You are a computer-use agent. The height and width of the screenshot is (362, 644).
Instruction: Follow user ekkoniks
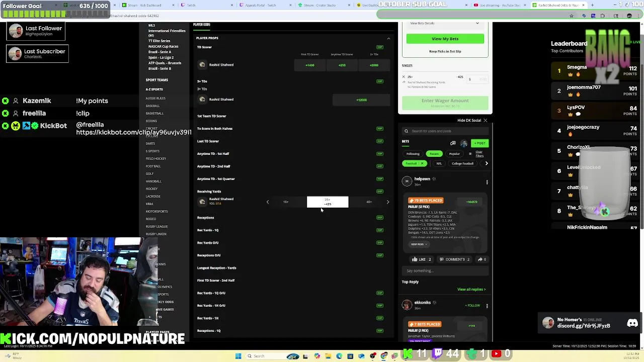click(x=472, y=306)
